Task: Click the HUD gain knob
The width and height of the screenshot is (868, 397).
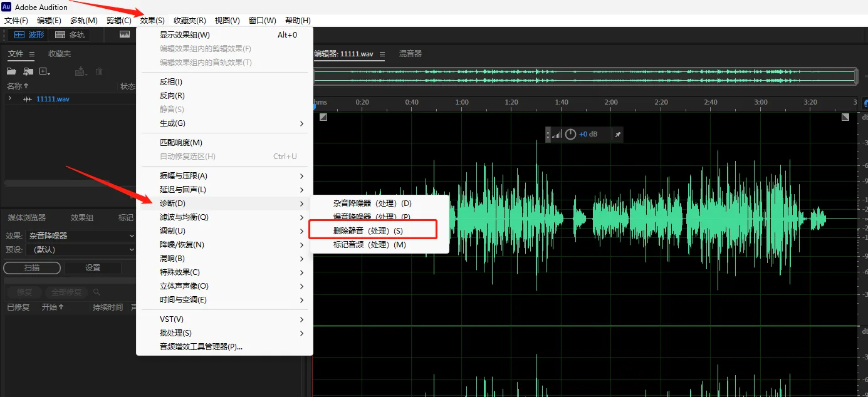Action: [570, 135]
